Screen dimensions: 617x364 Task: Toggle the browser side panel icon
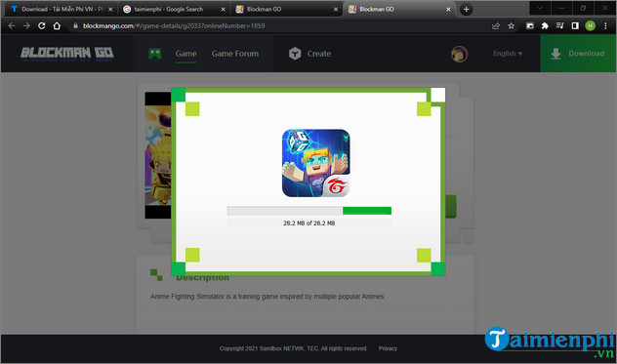[575, 26]
